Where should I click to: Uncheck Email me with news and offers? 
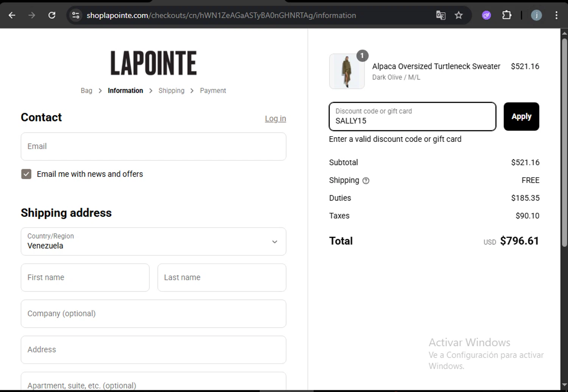26,174
